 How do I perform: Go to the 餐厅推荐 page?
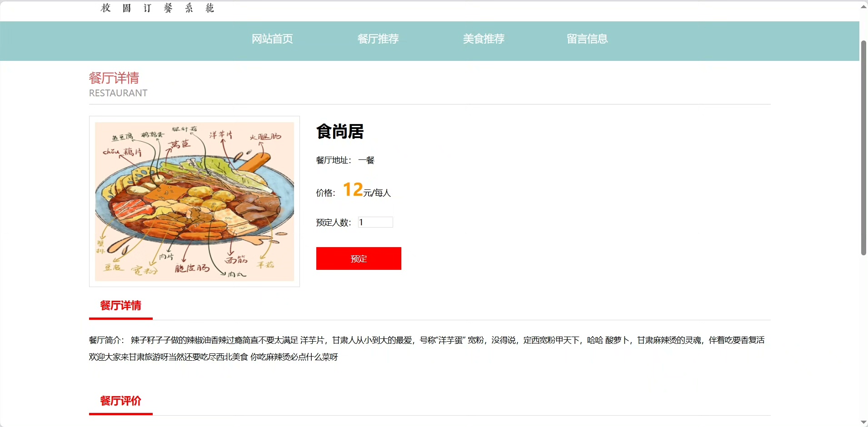click(x=378, y=39)
